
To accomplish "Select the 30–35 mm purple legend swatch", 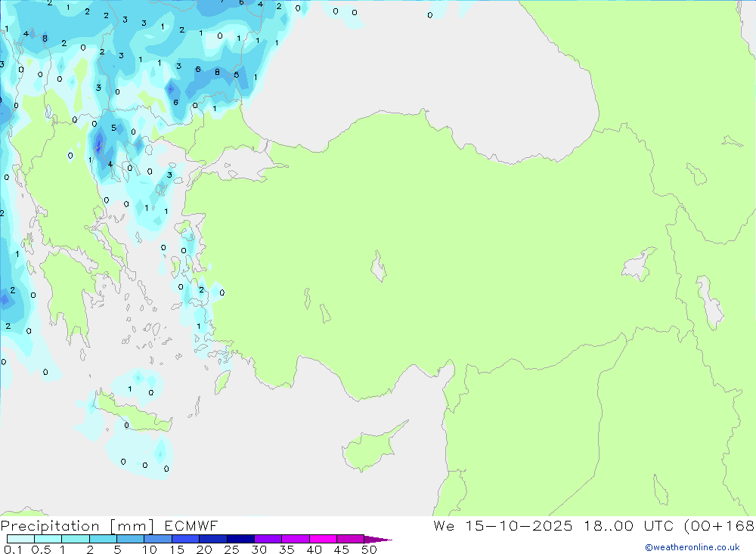I will click(268, 539).
